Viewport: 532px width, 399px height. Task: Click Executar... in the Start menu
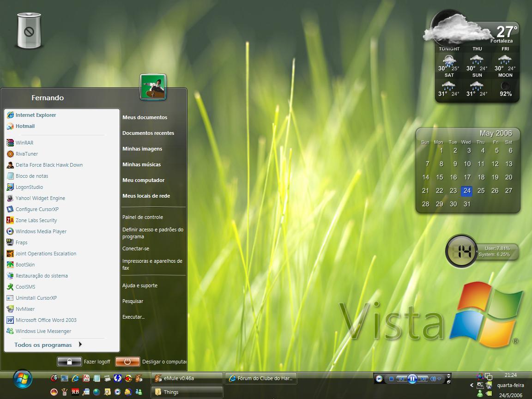133,317
